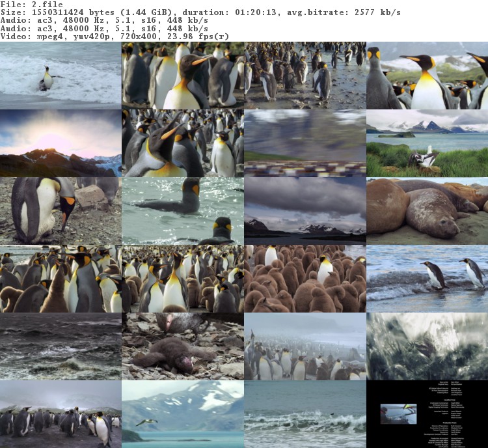
Task: Open the elephant seals resting thumbnail
Action: (427, 211)
